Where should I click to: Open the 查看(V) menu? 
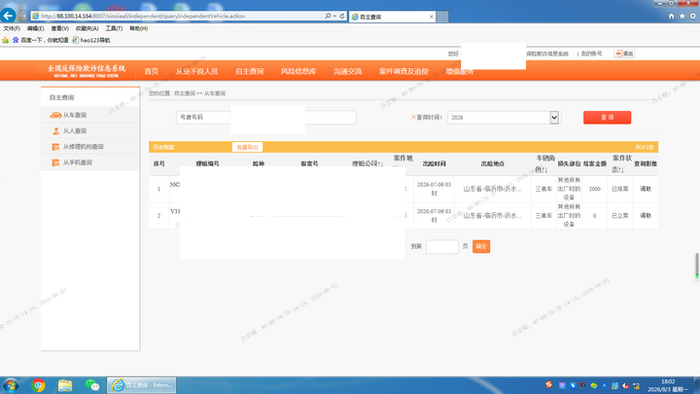[x=60, y=28]
